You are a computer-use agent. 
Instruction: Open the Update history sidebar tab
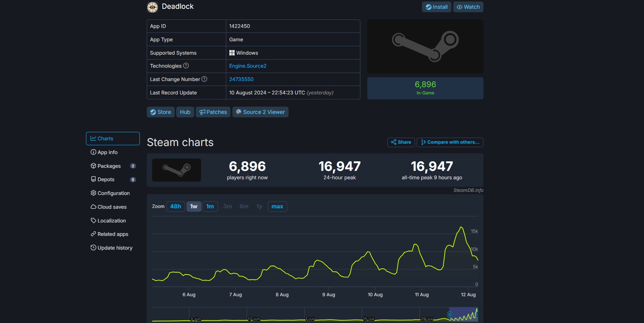click(113, 248)
